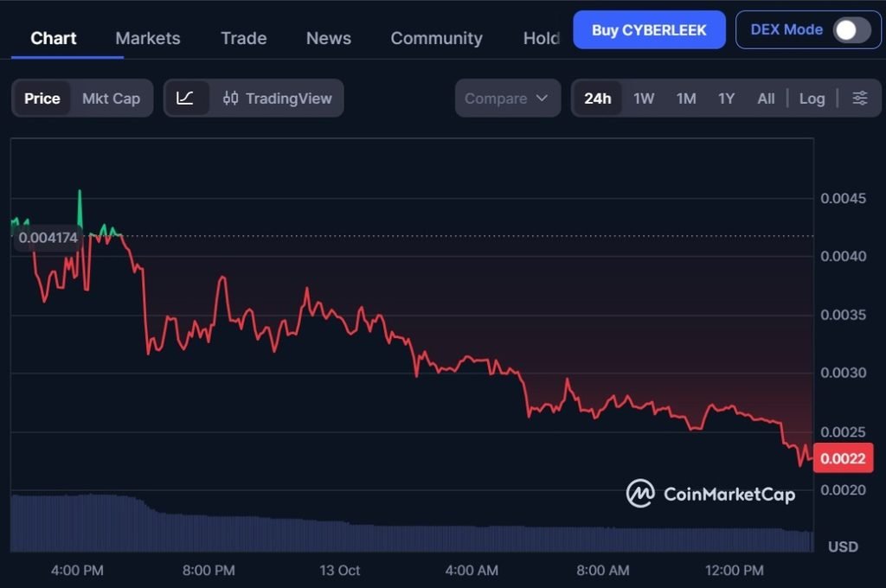Select the 1Y time range
Viewport: 886px width, 588px height.
726,99
